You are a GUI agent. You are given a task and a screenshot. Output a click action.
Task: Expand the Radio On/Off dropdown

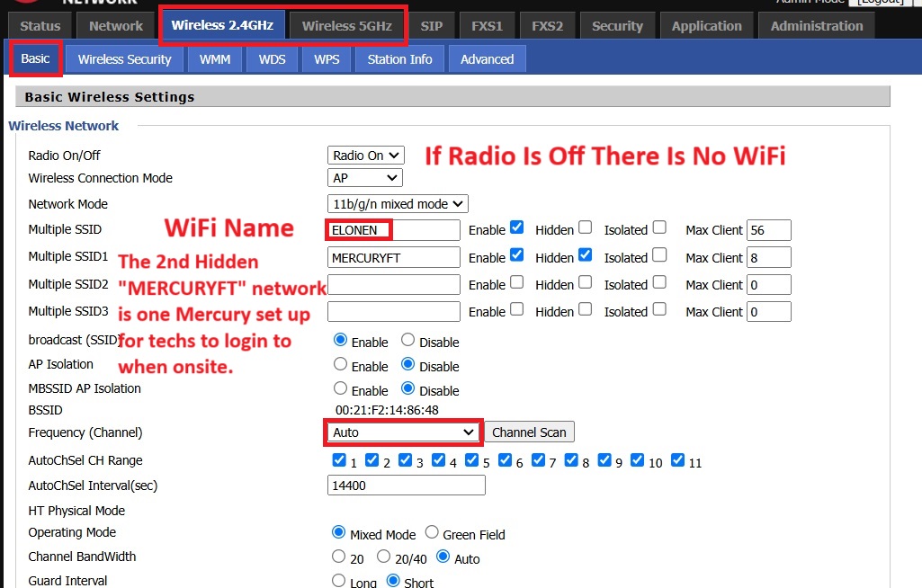(x=366, y=156)
